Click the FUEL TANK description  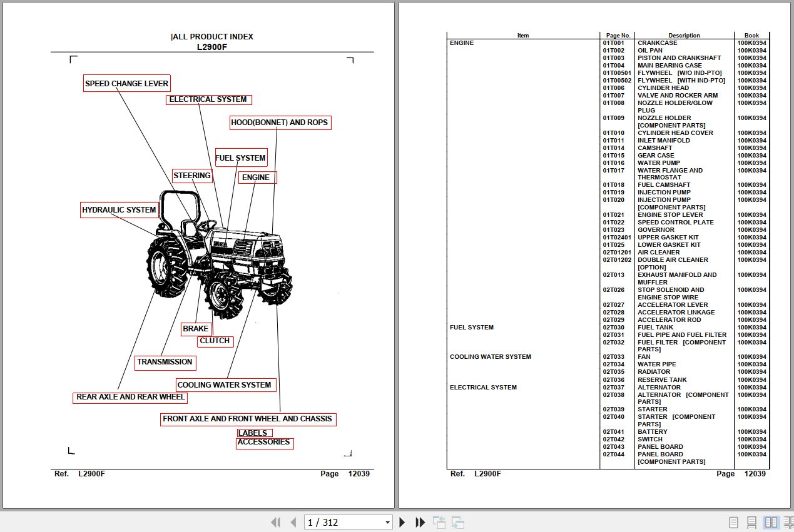[655, 328]
